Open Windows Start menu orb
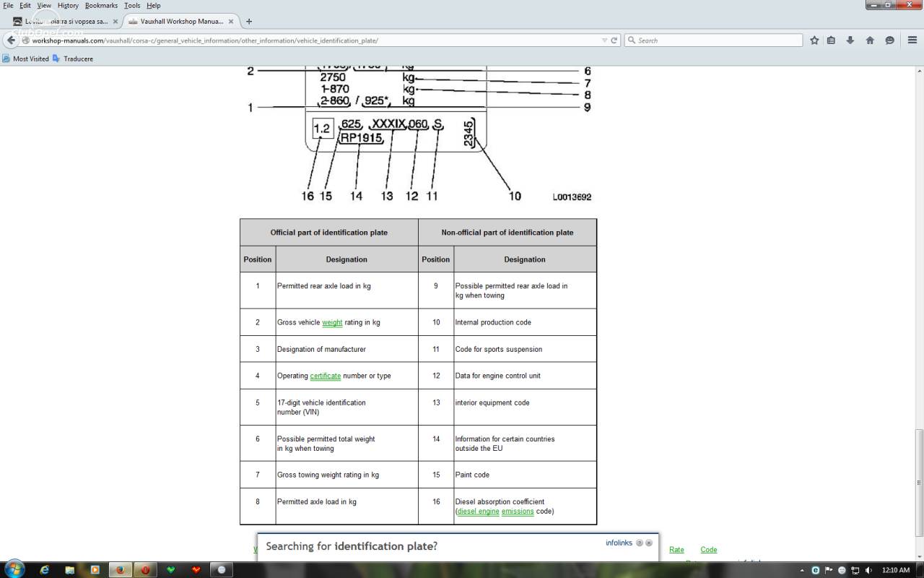This screenshot has height=578, width=924. pos(14,569)
